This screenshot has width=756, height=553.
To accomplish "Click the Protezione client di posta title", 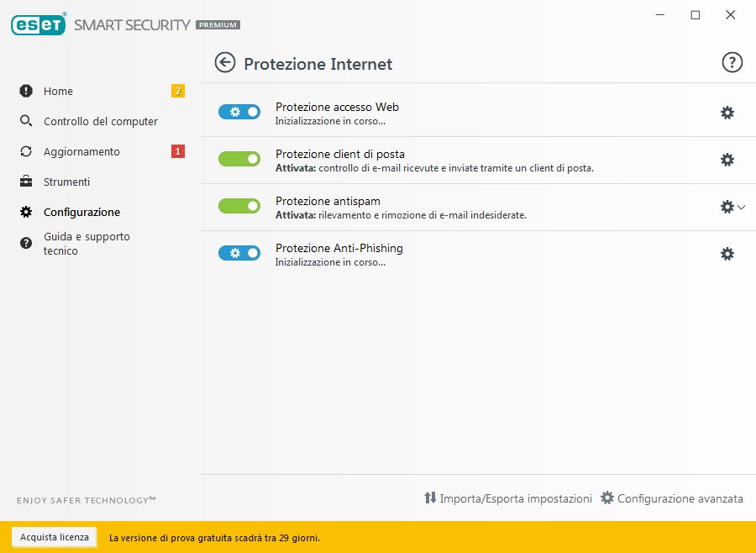I will click(x=340, y=155).
